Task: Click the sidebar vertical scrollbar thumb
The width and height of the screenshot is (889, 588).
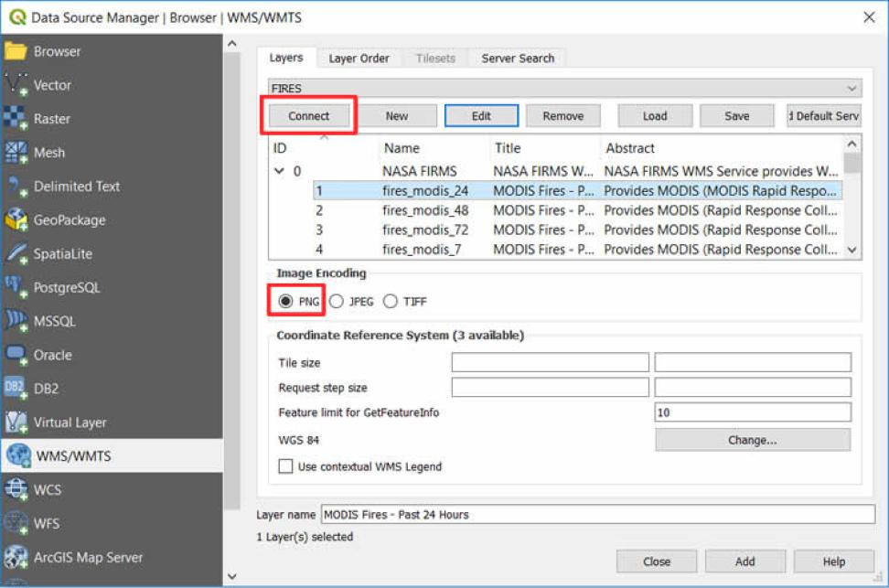Action: click(232, 281)
